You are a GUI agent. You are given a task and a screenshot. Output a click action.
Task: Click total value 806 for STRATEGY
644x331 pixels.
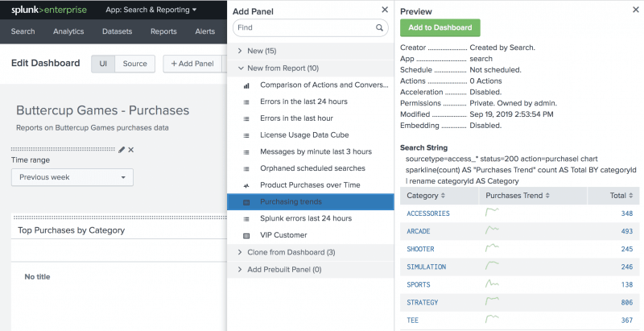pyautogui.click(x=627, y=302)
